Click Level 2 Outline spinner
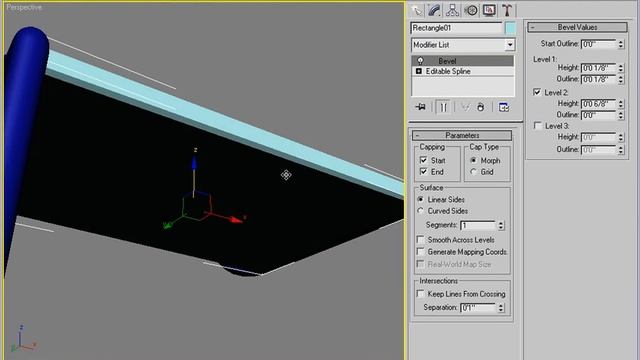This screenshot has width=640, height=360. (x=621, y=115)
